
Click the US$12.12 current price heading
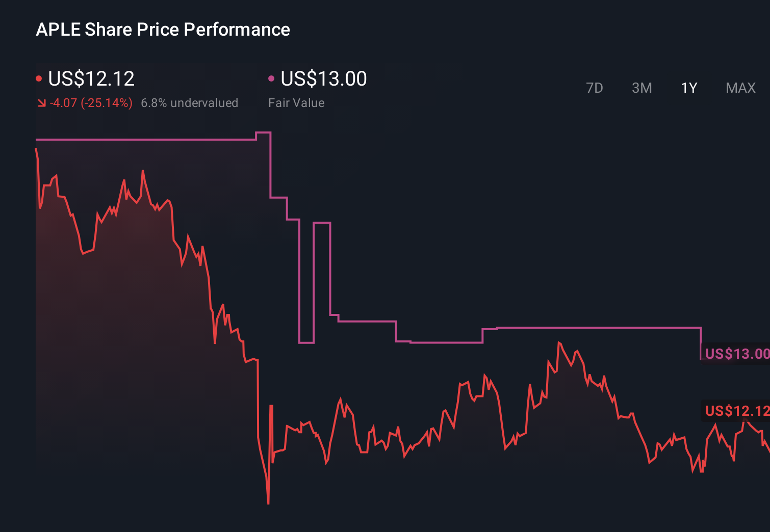(x=91, y=78)
